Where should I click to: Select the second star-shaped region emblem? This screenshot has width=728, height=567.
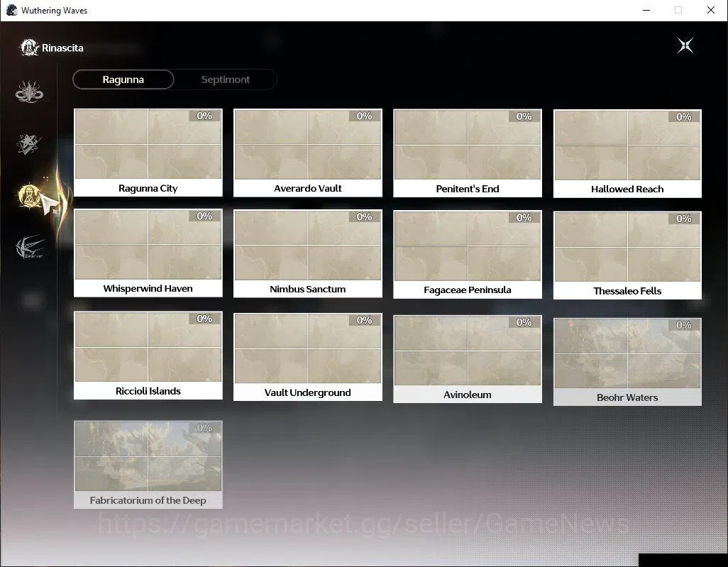point(29,144)
